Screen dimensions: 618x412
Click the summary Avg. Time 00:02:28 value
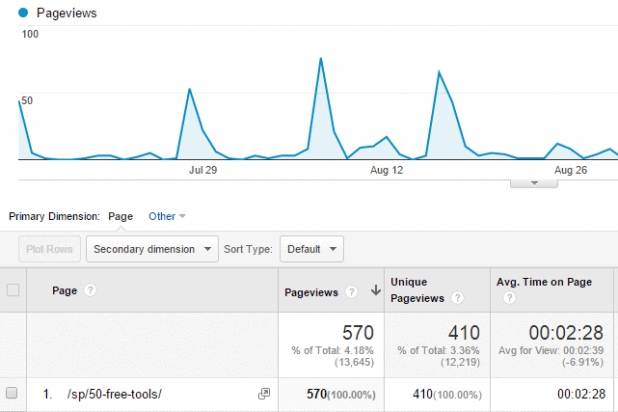click(566, 333)
